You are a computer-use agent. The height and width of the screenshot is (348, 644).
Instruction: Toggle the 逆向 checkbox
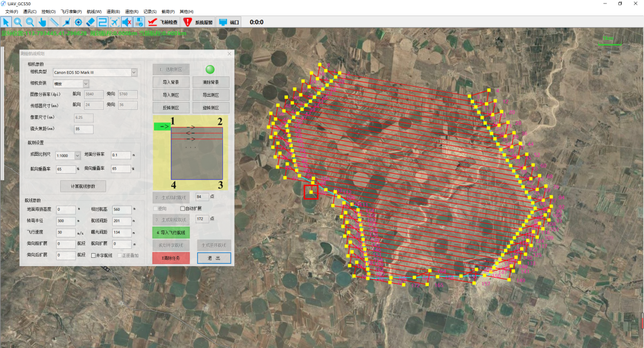point(156,208)
